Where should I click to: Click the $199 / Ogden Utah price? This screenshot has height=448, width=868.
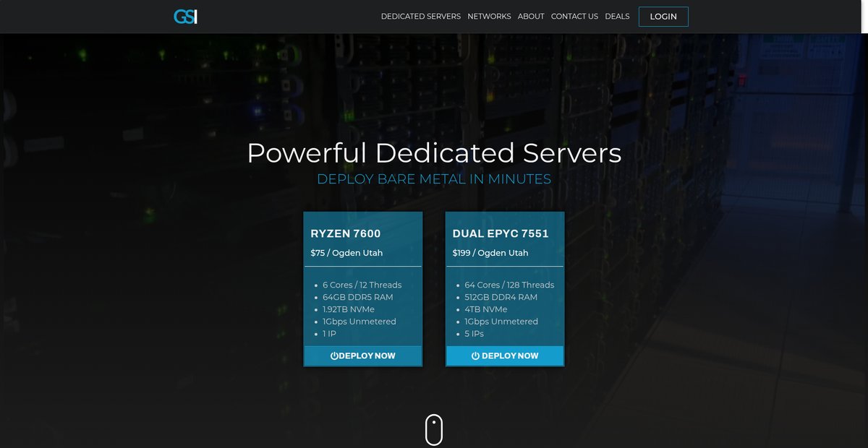(490, 253)
